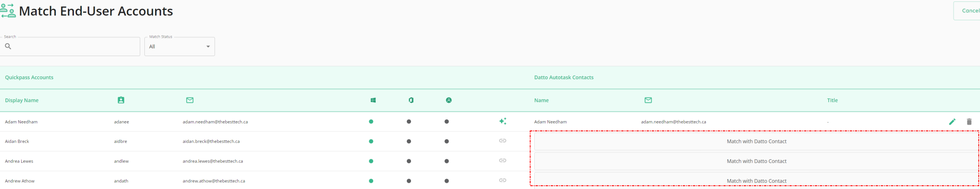Click the link icon in Andrea Lewes row
Screen dimensions: 980x189
point(503,161)
